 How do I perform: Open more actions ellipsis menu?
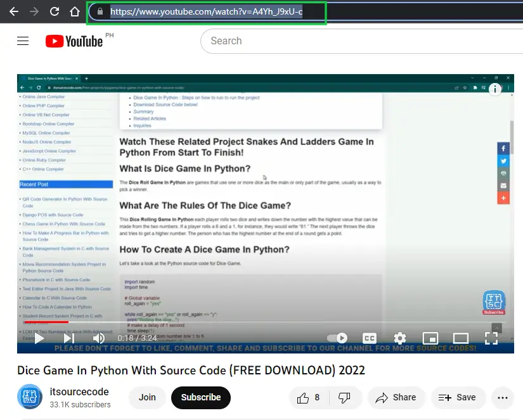tap(502, 398)
